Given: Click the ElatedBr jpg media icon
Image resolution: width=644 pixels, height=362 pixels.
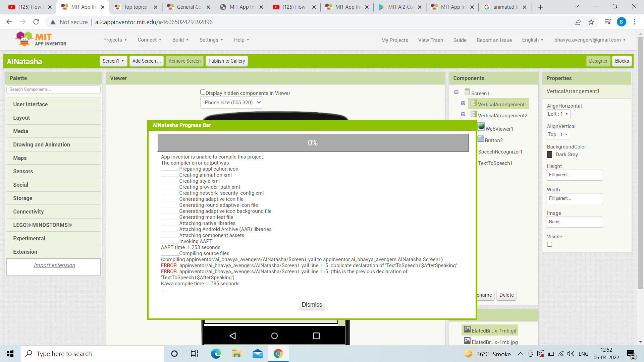Looking at the screenshot, I should coord(467,341).
